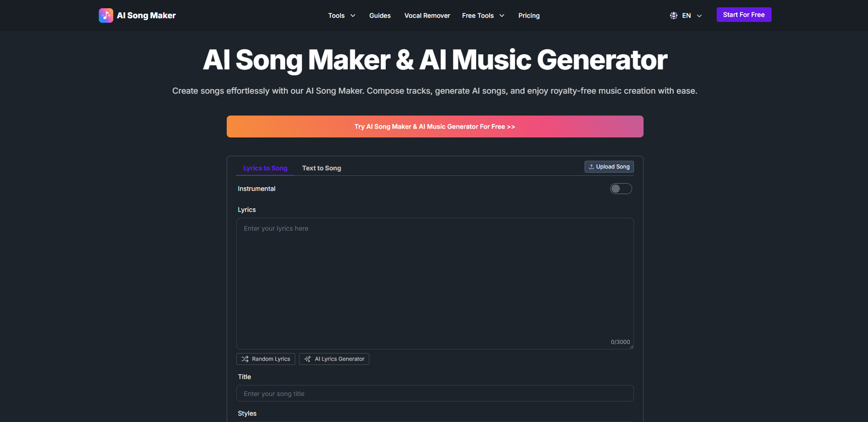This screenshot has height=422, width=868.
Task: Click the Start For Free button
Action: coord(744,14)
